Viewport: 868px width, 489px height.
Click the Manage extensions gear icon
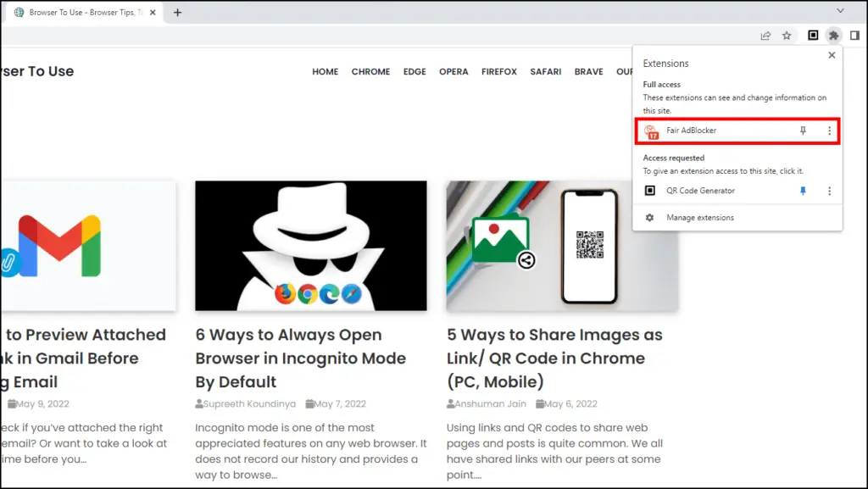coord(649,218)
